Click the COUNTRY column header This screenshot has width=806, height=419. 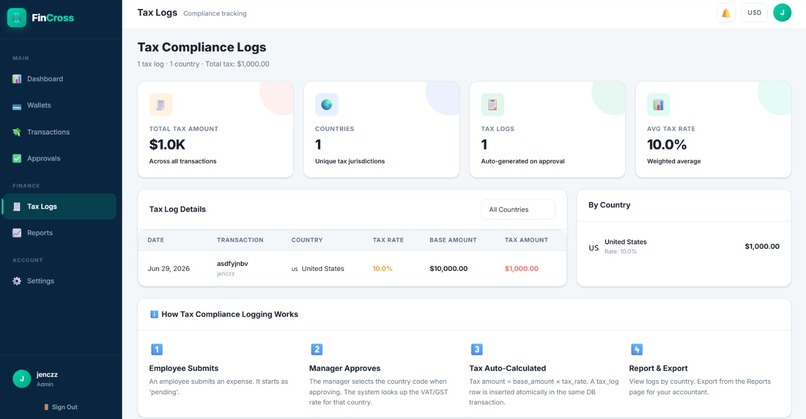pos(307,240)
